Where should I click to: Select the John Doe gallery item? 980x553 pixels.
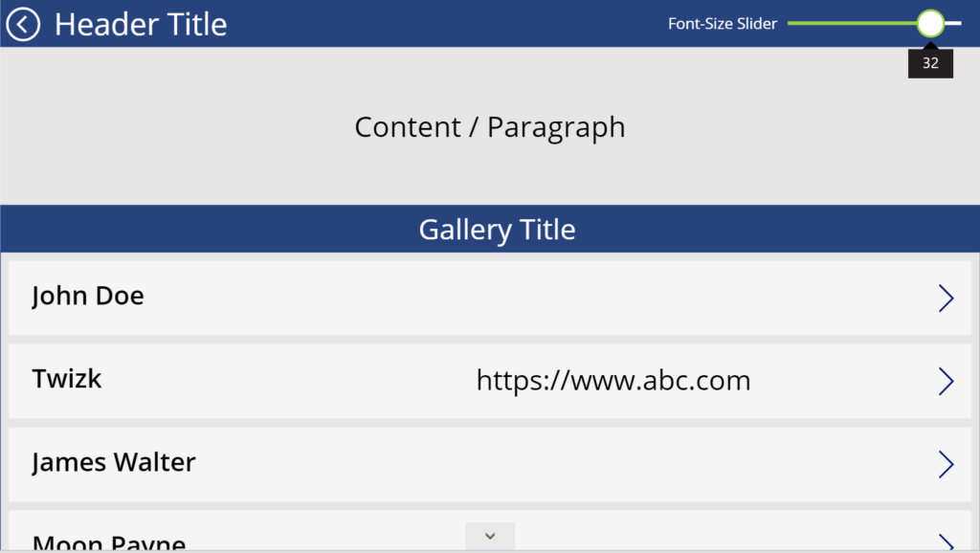(x=490, y=299)
